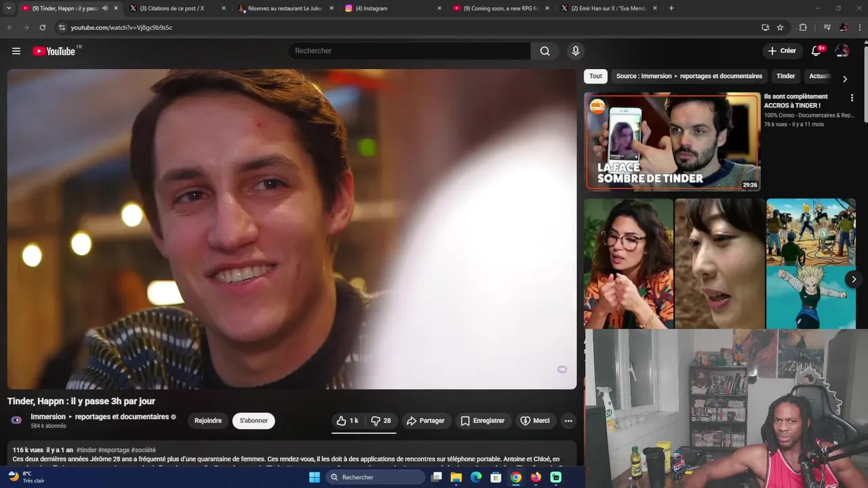Screen dimensions: 868x488
Task: Share the video via Partager
Action: [426, 421]
